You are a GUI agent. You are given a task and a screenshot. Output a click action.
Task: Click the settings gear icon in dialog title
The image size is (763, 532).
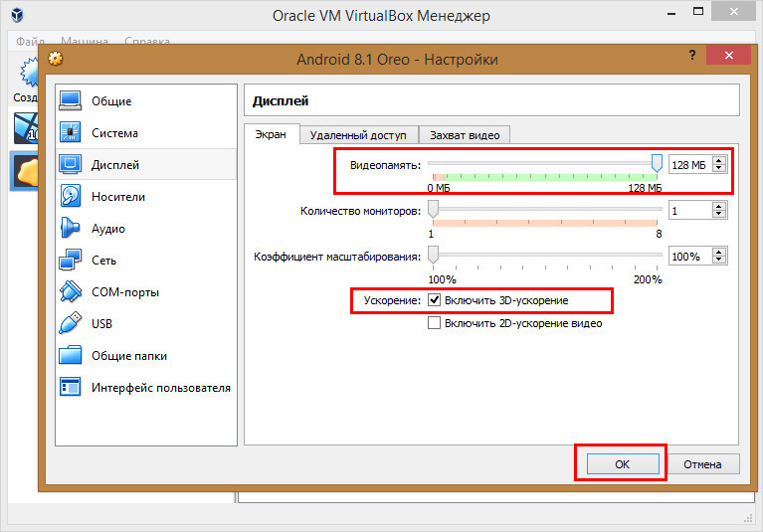(x=56, y=59)
